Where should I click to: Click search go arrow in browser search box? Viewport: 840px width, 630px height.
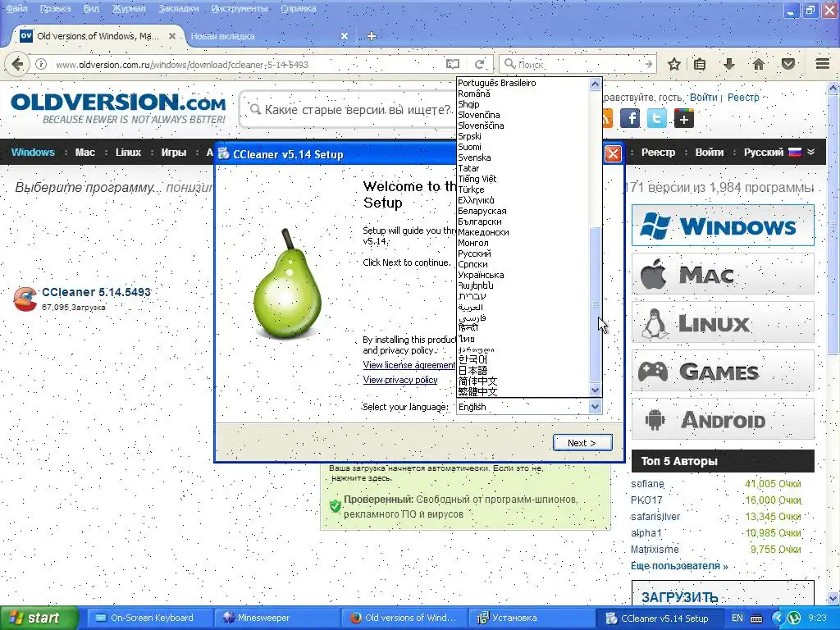pos(648,64)
